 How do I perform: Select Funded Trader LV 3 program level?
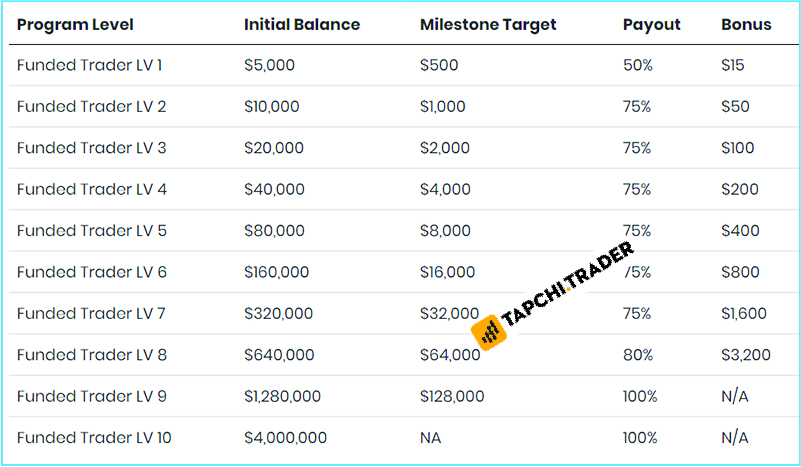[91, 148]
